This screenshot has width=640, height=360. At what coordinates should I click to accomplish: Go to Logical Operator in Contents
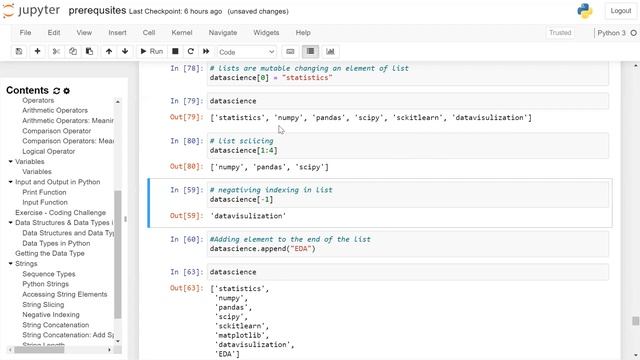49,151
